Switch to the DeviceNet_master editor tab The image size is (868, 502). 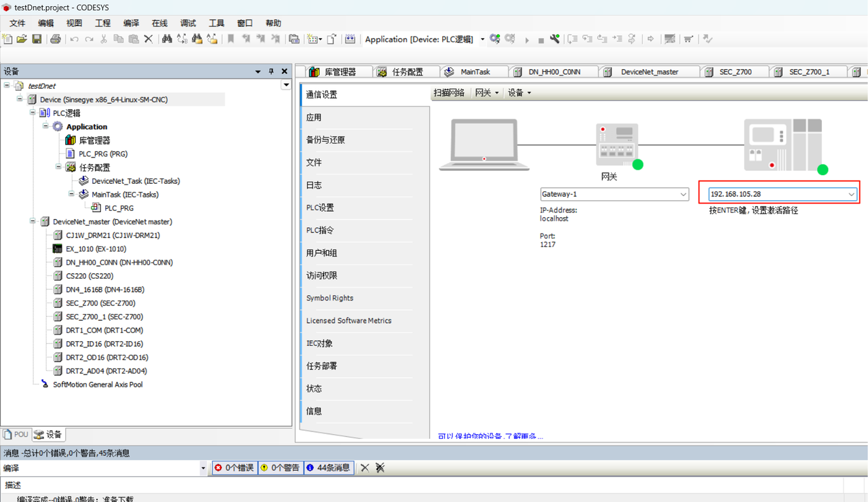(648, 72)
